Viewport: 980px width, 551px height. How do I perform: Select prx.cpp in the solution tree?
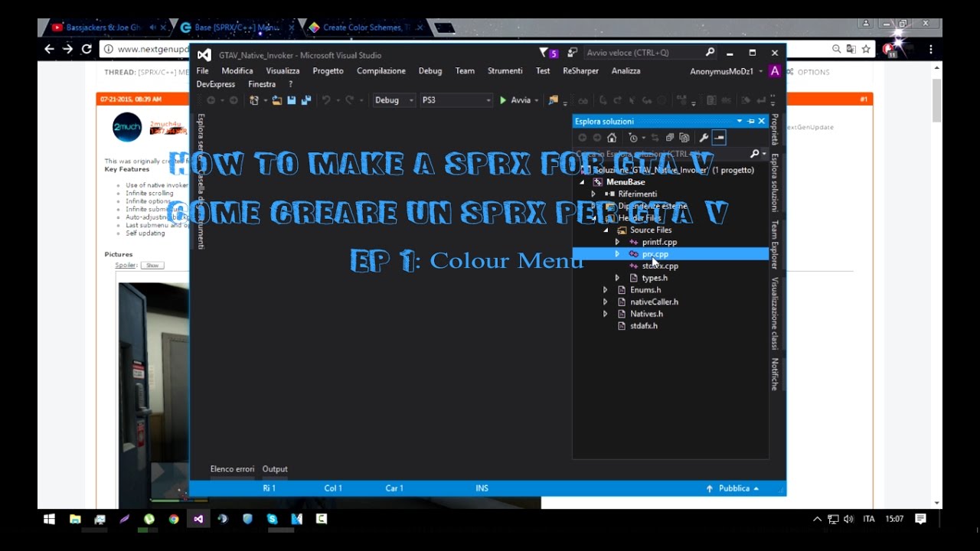[x=655, y=254]
